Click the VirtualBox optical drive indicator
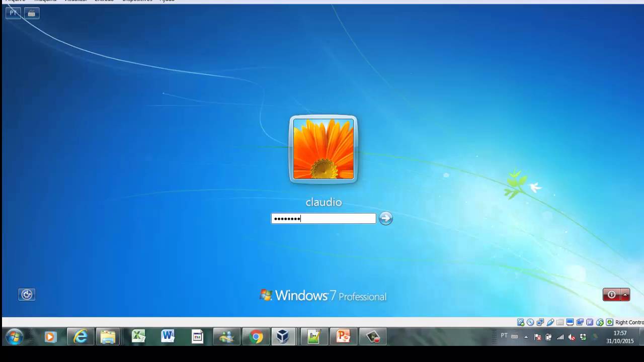The width and height of the screenshot is (644, 362). coord(530,322)
